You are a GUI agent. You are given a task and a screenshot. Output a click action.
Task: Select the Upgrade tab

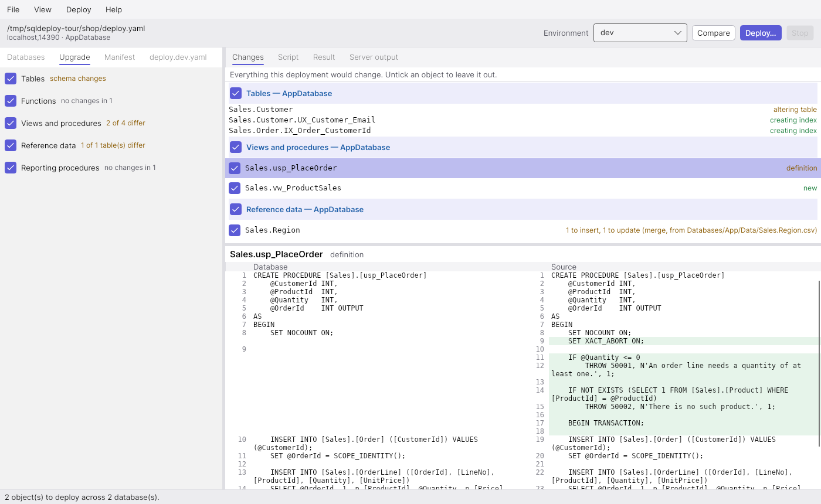tap(74, 57)
